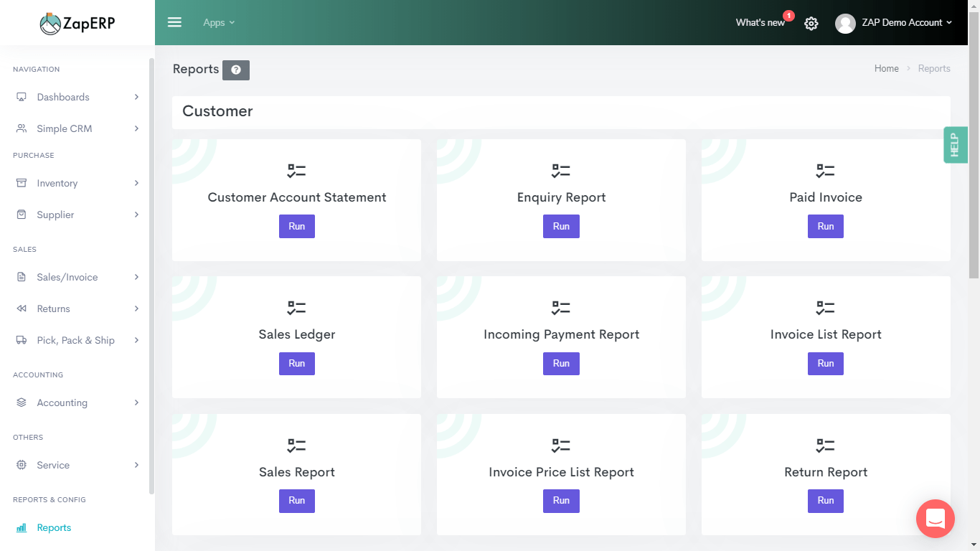The width and height of the screenshot is (980, 551).
Task: Run the Invoice Price List Report
Action: click(x=561, y=501)
